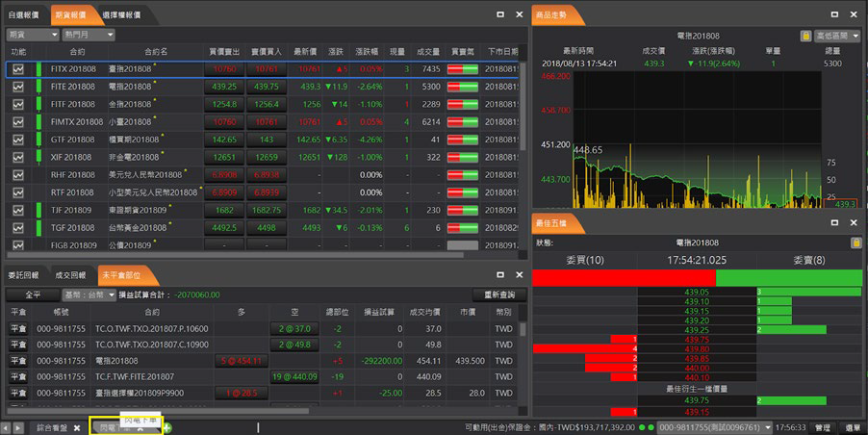Click the chart icon in the TJF 201809 row
The height and width of the screenshot is (435, 868).
pos(18,210)
